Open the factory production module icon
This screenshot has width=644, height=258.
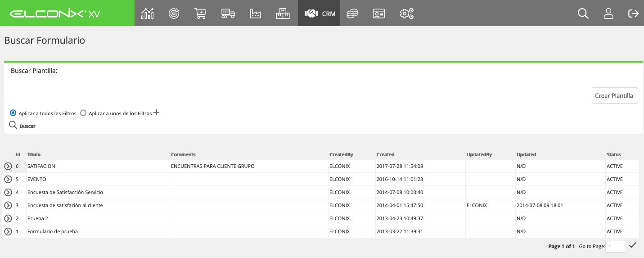click(255, 14)
